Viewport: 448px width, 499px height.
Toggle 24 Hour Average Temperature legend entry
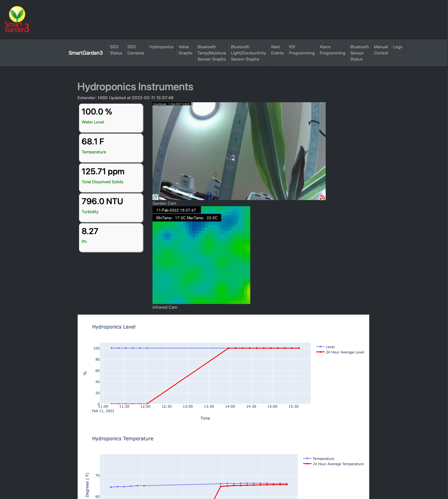point(338,464)
